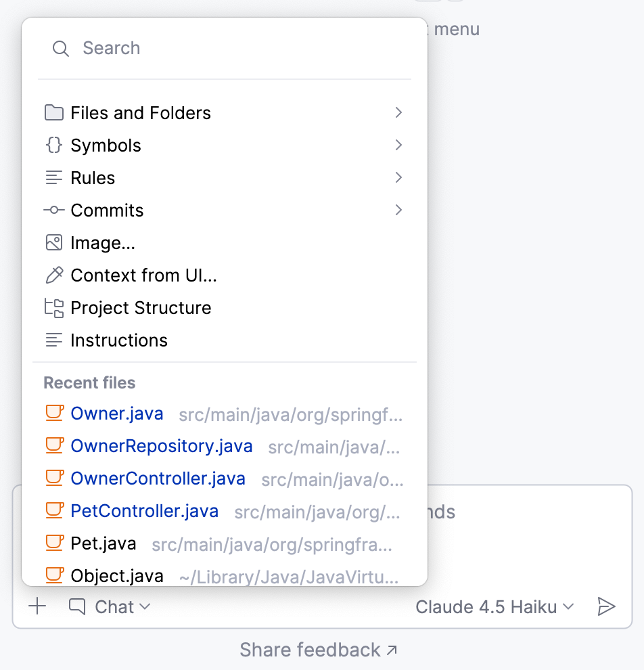Expand the Files and Folders submenu arrow

point(398,112)
